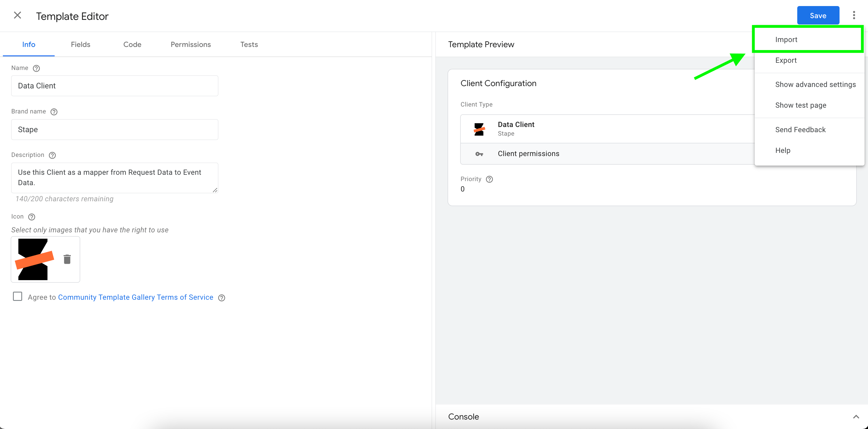
Task: Switch to the Fields tab
Action: pyautogui.click(x=81, y=45)
